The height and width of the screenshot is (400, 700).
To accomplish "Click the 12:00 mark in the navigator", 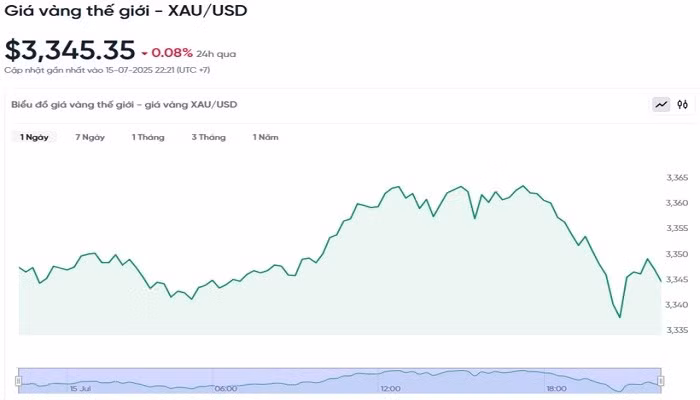I will [391, 388].
